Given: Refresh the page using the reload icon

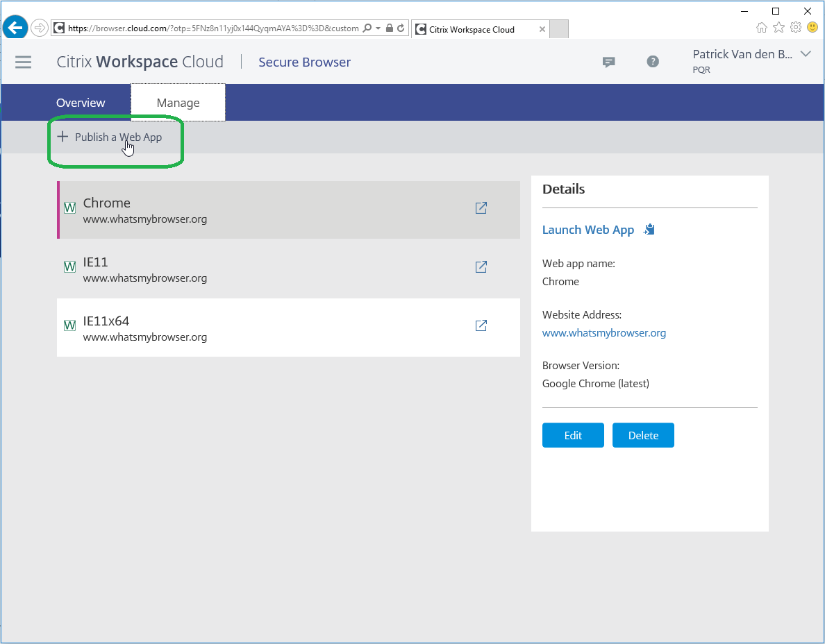Looking at the screenshot, I should [401, 28].
